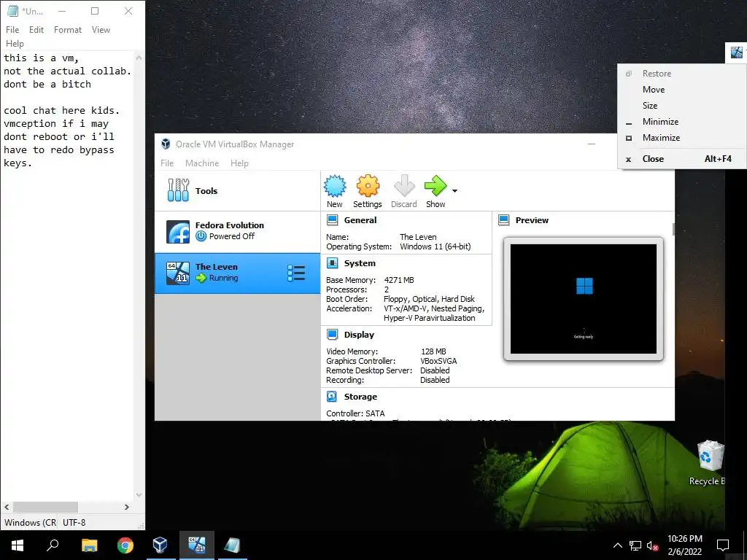Open the VirtualBox File menu

[167, 163]
